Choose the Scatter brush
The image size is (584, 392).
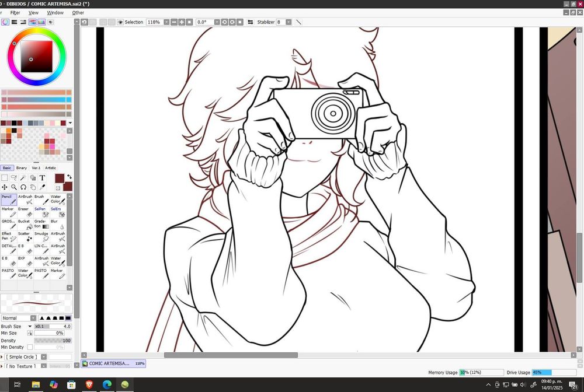25,236
